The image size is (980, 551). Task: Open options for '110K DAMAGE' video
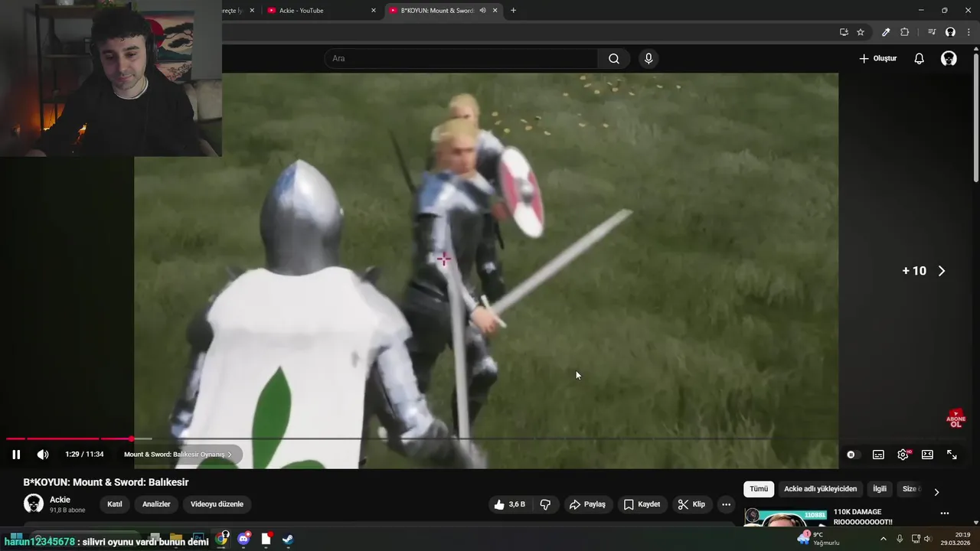pyautogui.click(x=944, y=514)
